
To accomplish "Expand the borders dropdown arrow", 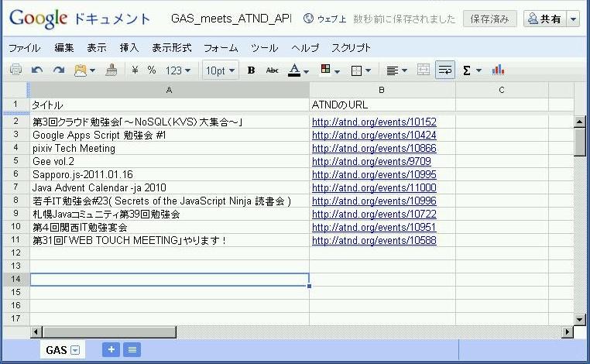I will tap(368, 70).
